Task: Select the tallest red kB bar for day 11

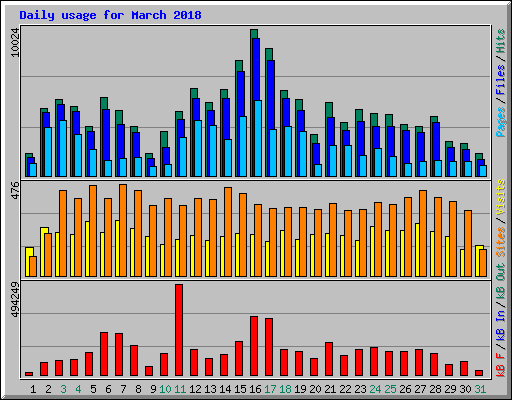Action: click(x=179, y=330)
